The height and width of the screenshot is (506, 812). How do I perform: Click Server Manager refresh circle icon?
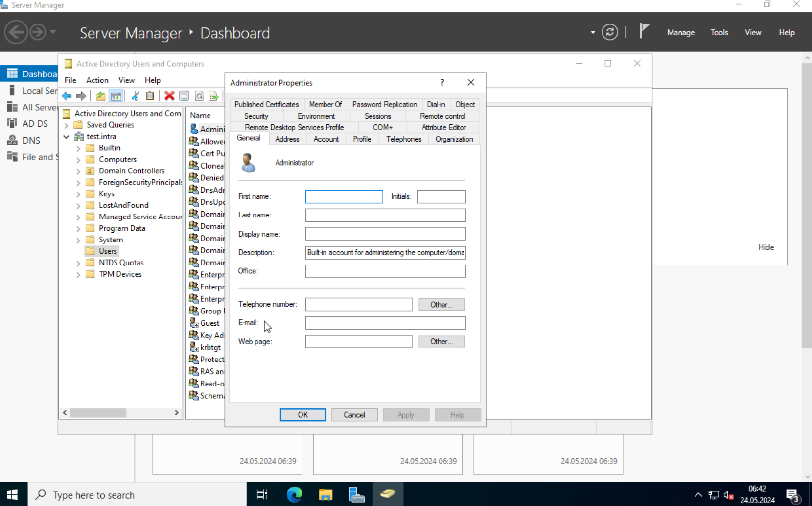pyautogui.click(x=609, y=32)
